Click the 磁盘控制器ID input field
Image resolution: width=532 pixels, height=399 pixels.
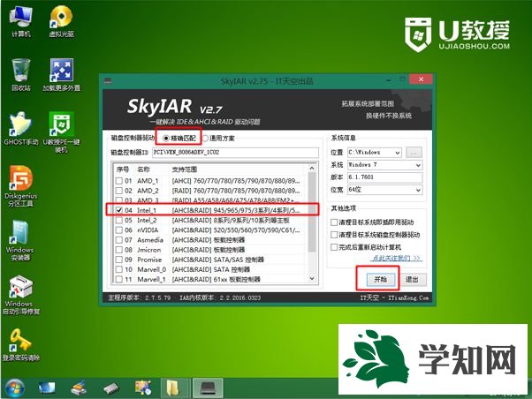coord(235,153)
